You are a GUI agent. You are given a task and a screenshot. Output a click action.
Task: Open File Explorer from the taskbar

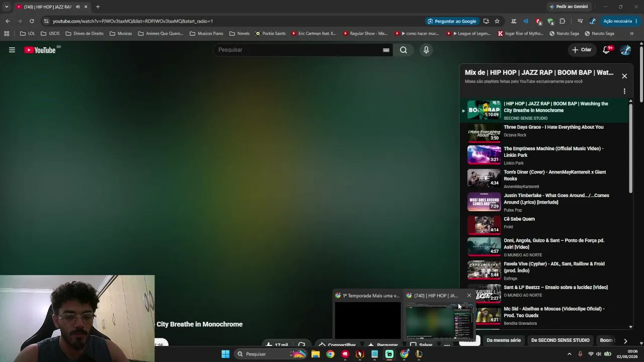(x=315, y=354)
